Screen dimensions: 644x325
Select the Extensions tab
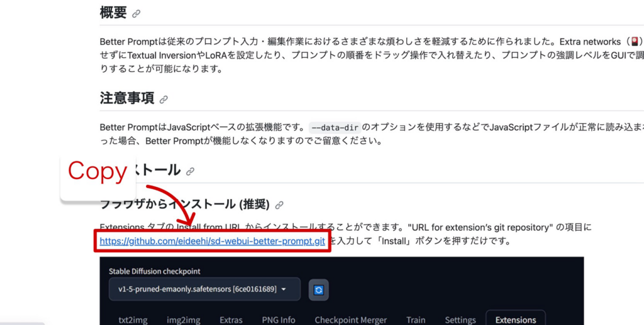pyautogui.click(x=515, y=319)
